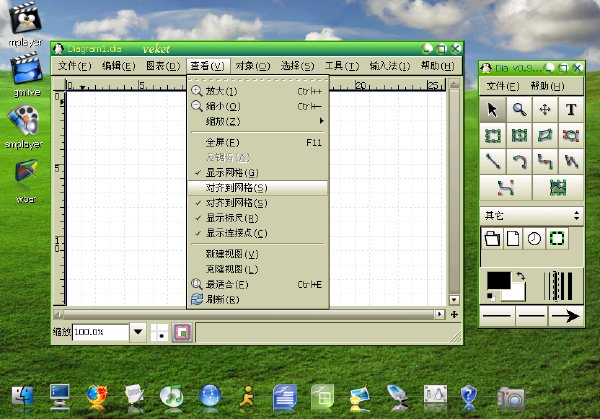Open the 图表(D) menu
This screenshot has width=600, height=419.
[163, 66]
